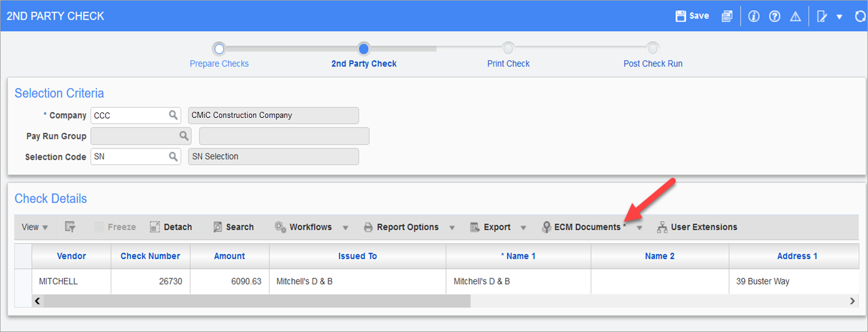Click the empty Name 2 cell
The height and width of the screenshot is (332, 868).
click(660, 281)
